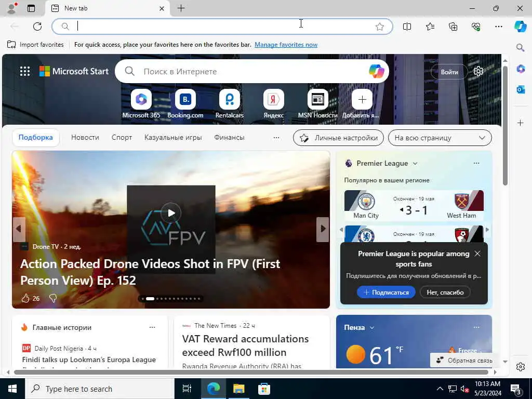Click the carousel slide indicator dots
This screenshot has height=399, width=532.
[x=171, y=299]
